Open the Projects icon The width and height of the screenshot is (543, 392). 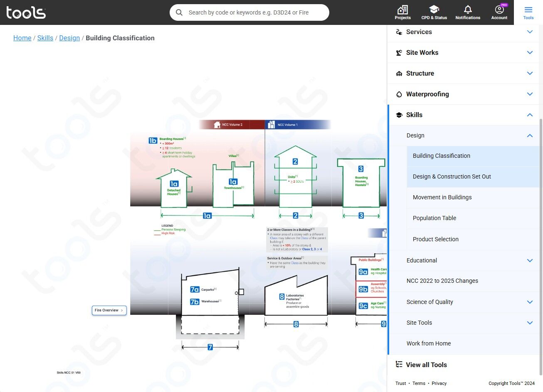[402, 12]
